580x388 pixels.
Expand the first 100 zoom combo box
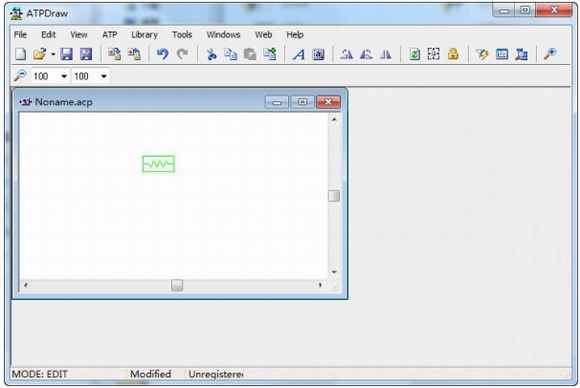coord(64,76)
